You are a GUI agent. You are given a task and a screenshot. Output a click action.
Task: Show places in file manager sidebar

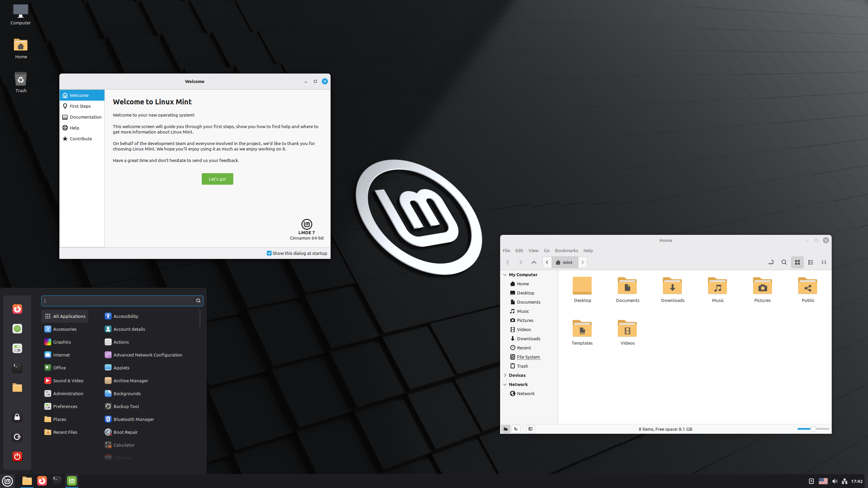point(506,429)
